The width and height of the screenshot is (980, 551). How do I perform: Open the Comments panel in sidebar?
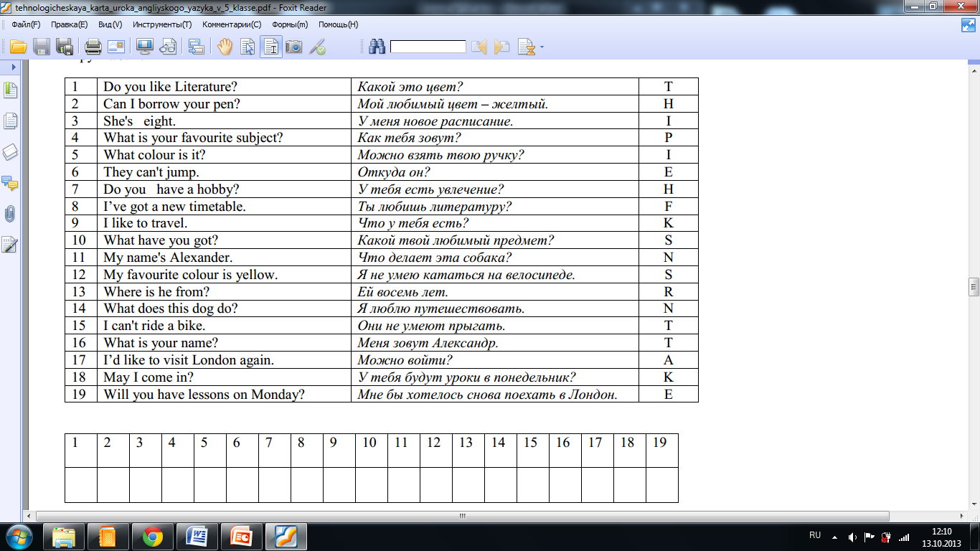(x=10, y=183)
